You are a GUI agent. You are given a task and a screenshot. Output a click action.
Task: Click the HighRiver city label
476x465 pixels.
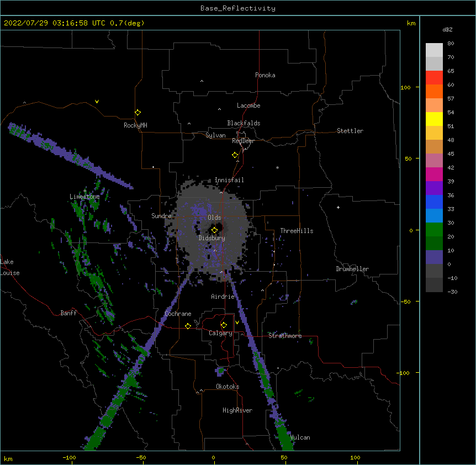237,410
